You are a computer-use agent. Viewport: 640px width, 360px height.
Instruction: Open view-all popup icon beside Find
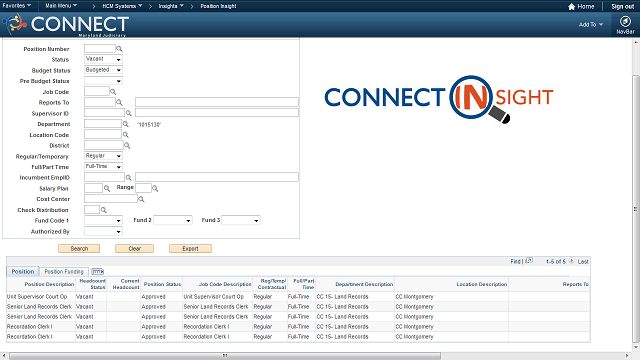(x=529, y=260)
